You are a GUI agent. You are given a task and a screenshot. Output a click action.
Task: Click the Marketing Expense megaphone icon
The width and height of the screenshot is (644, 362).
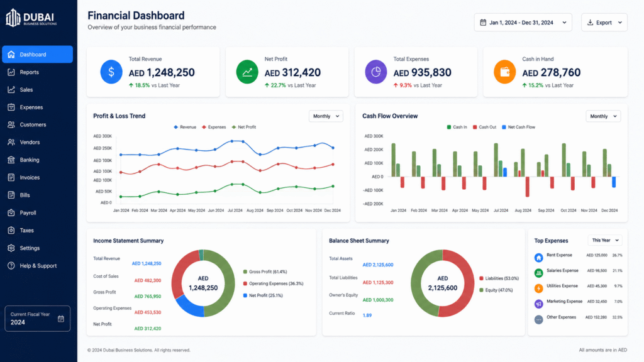click(538, 304)
